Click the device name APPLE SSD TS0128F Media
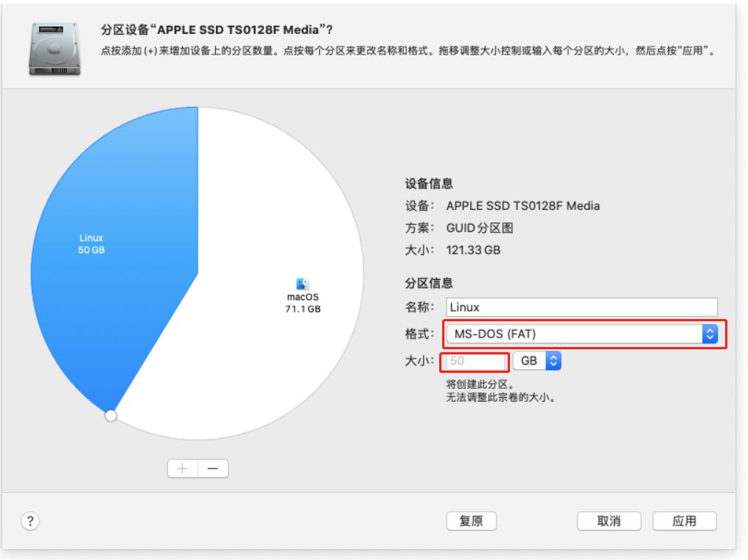Image resolution: width=748 pixels, height=560 pixels. pos(522,206)
